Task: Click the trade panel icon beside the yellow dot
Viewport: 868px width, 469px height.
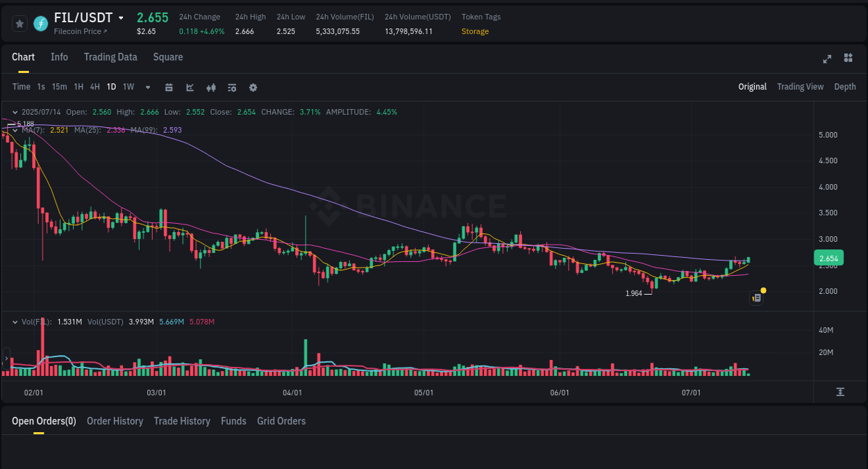Action: [x=756, y=297]
